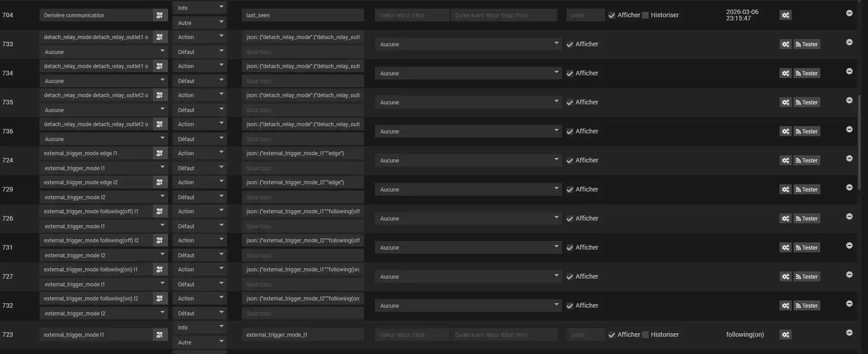Enable Historiser checkbox for command 704
Viewport: 868px width, 354px height.
(645, 15)
